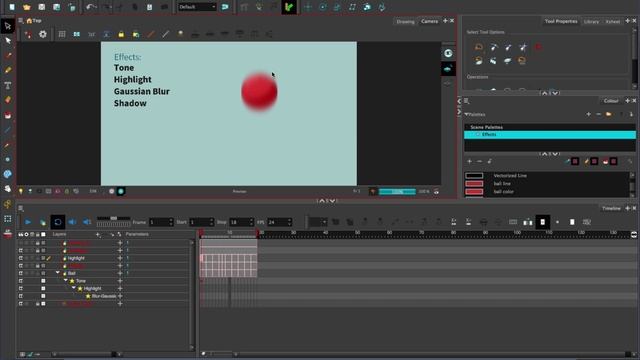Click the Scene Palettes heading

(x=486, y=127)
